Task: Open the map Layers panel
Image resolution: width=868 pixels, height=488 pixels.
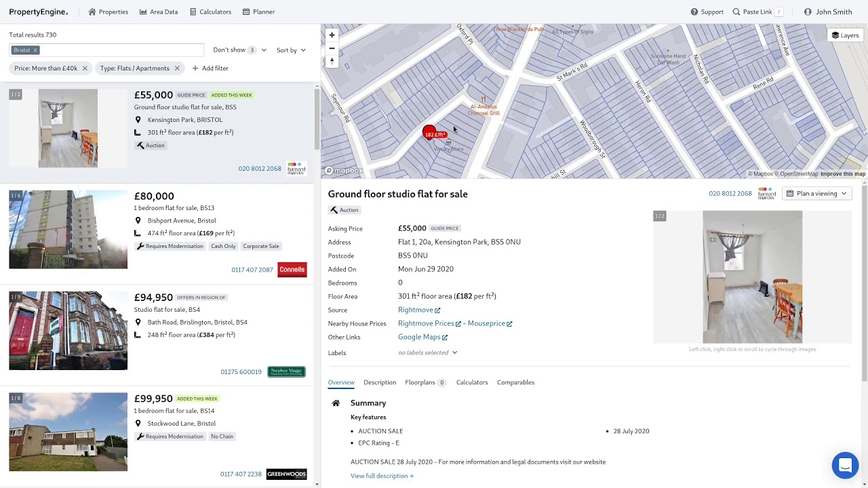Action: click(x=845, y=35)
